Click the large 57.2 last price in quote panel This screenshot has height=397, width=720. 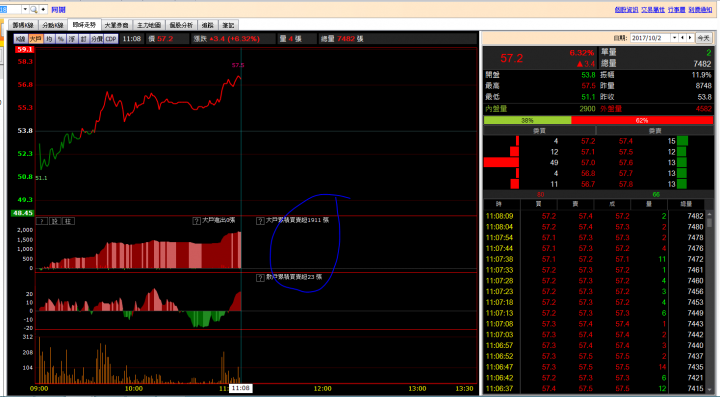click(512, 58)
